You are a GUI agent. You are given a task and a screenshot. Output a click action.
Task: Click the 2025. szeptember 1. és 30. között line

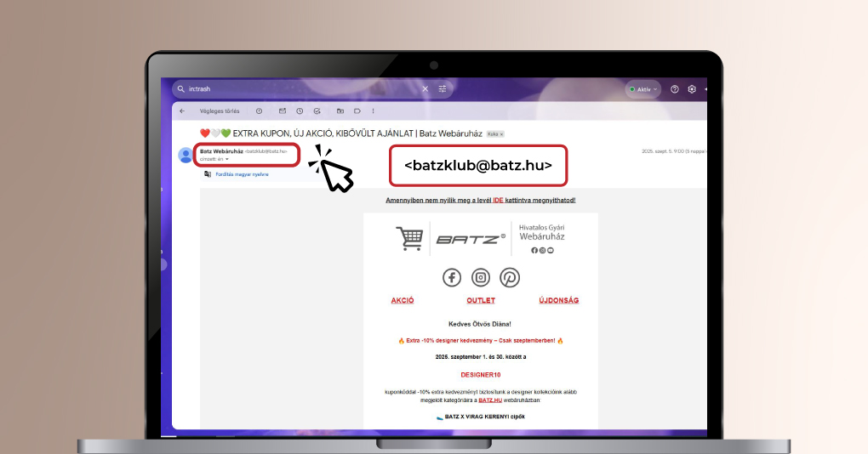pyautogui.click(x=481, y=357)
